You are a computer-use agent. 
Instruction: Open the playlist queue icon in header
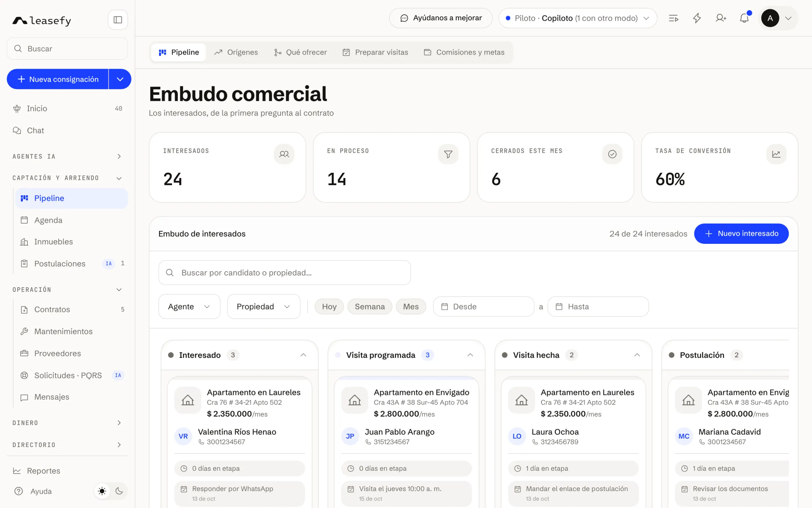[674, 18]
